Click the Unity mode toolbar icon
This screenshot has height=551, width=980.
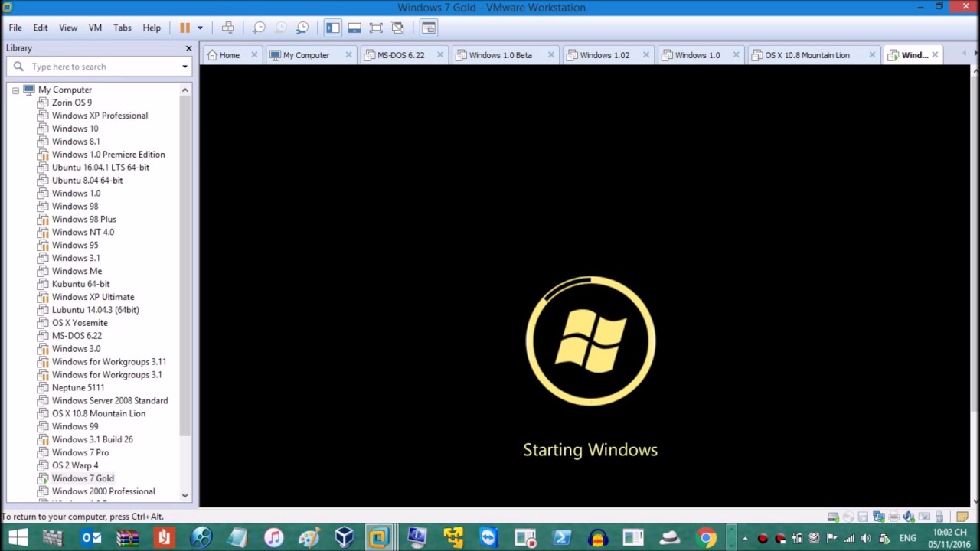(x=397, y=28)
